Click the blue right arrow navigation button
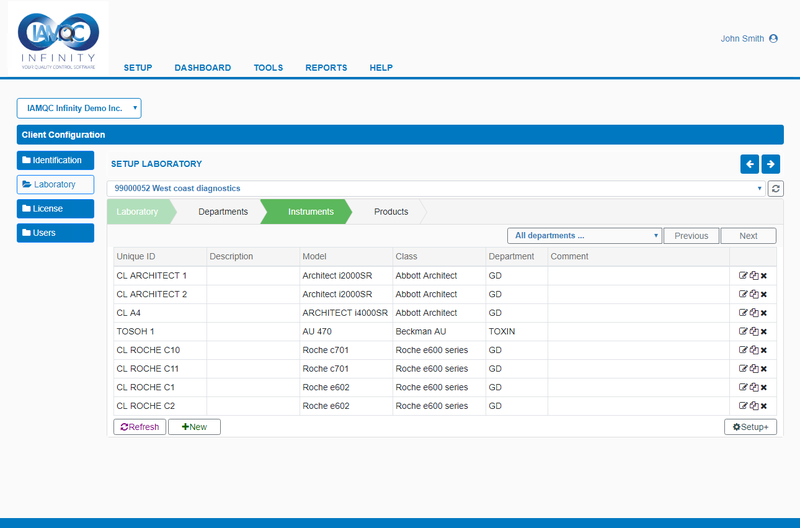This screenshot has height=528, width=800. 770,164
